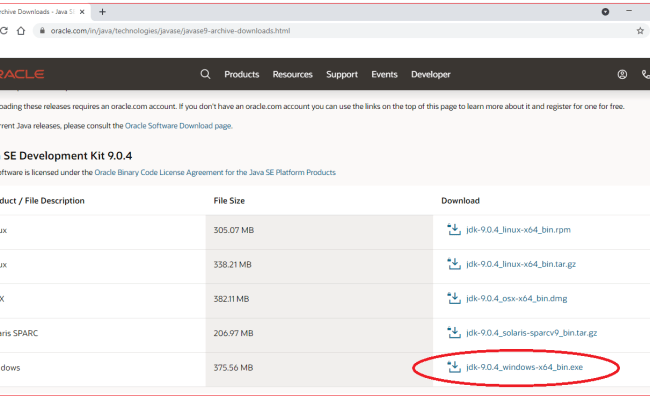Viewport: 650px width, 400px height.
Task: Click download icon for solaris-sparcv9_bin.tar.gz
Action: click(454, 332)
